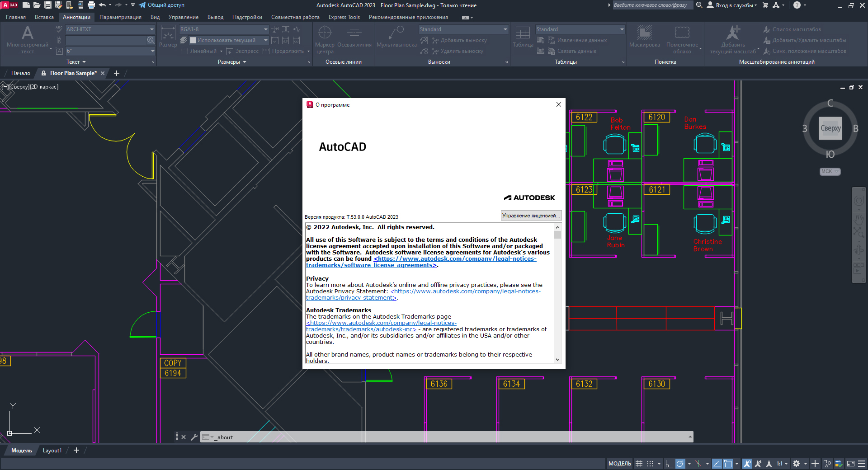Click the command line customize wrench icon
Screen dimensions: 868x470
click(194, 437)
